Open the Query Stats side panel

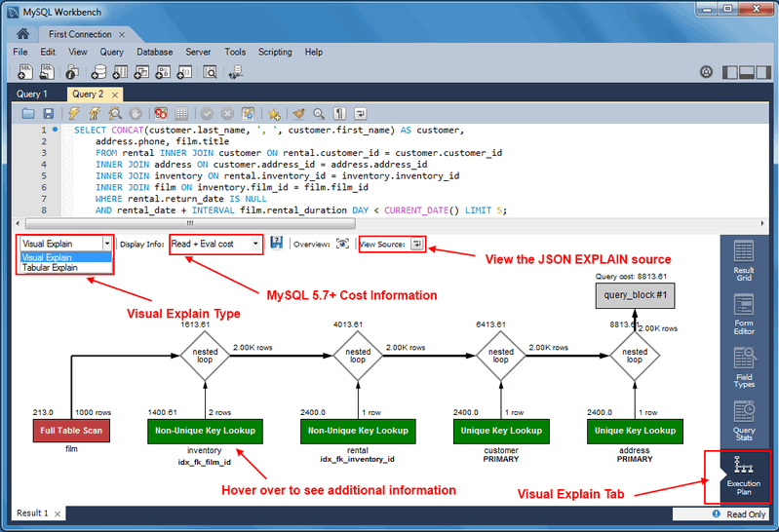pyautogui.click(x=744, y=421)
